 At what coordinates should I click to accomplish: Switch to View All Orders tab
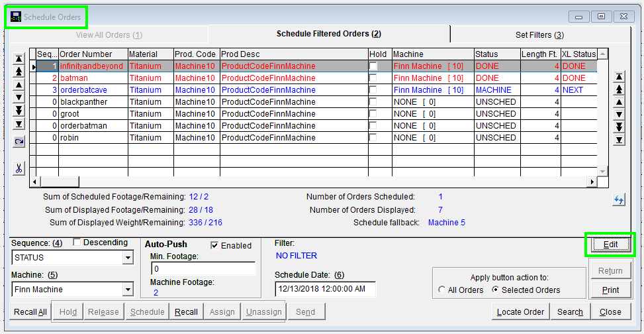(109, 35)
